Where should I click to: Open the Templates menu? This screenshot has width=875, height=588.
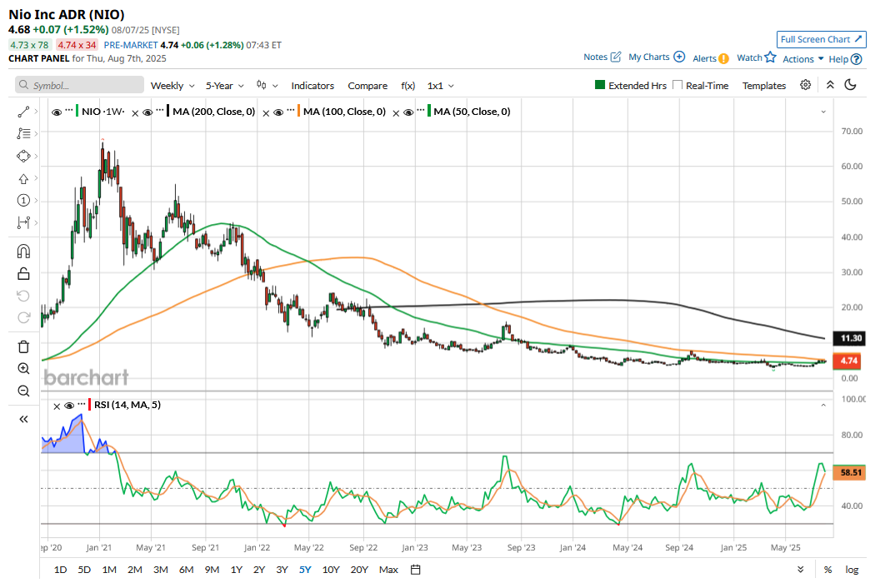coord(763,85)
